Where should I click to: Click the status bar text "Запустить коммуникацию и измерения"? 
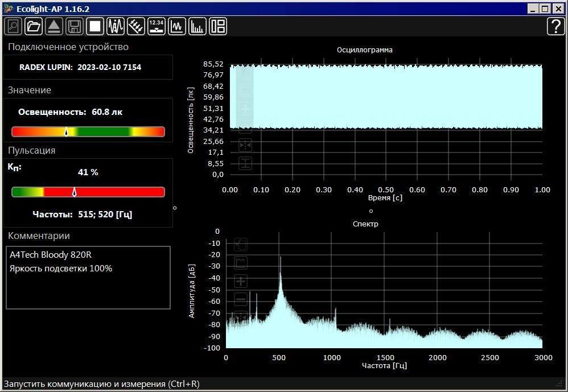[x=102, y=383]
